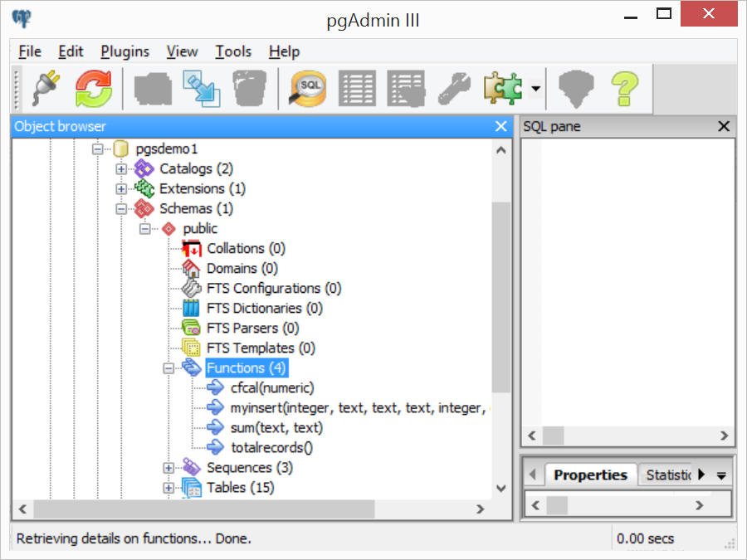Click the Create new object icon
This screenshot has height=560, width=747.
pos(202,88)
